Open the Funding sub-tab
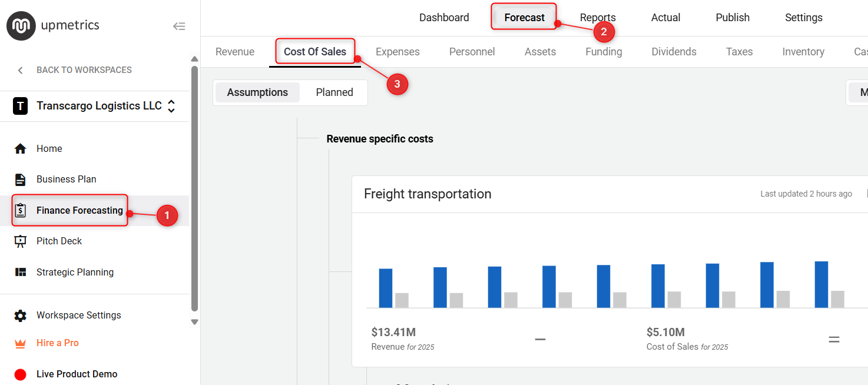The width and height of the screenshot is (868, 385). click(x=604, y=52)
